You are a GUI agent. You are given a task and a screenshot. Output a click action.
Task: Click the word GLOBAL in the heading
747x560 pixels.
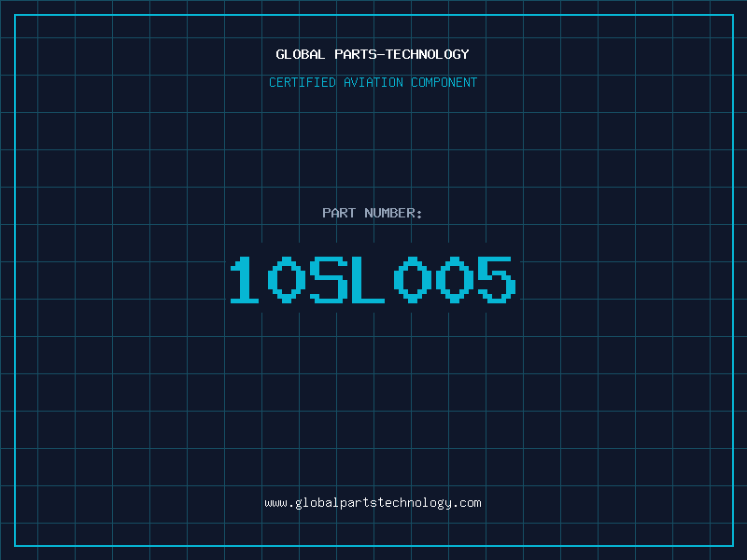tap(301, 54)
